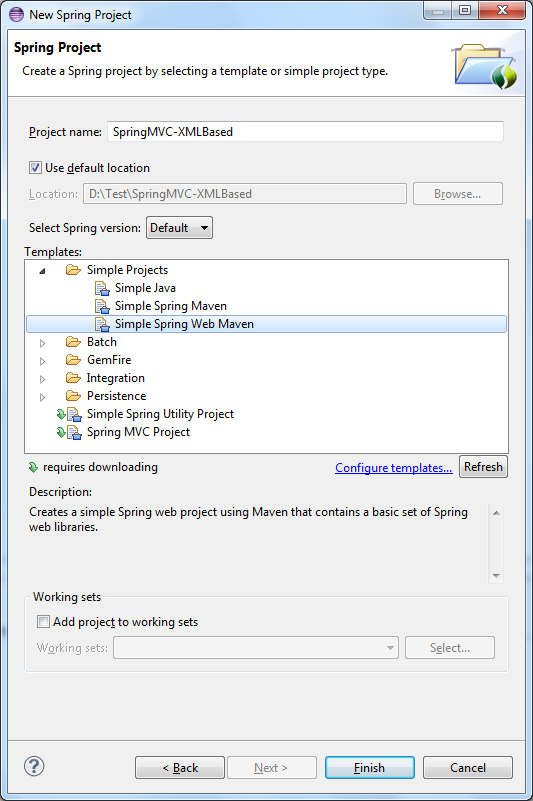The width and height of the screenshot is (533, 801).
Task: Select the Persistence tree item label
Action: (x=117, y=396)
